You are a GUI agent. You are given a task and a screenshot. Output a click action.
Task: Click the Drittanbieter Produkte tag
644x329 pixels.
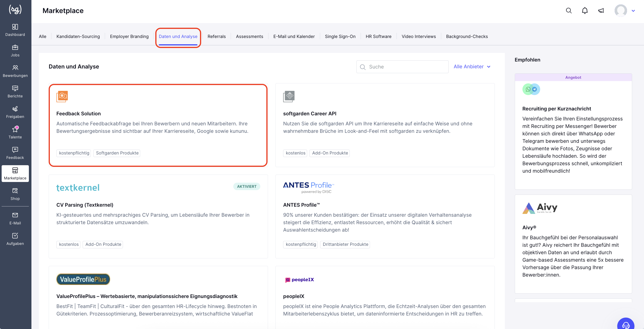[345, 244]
